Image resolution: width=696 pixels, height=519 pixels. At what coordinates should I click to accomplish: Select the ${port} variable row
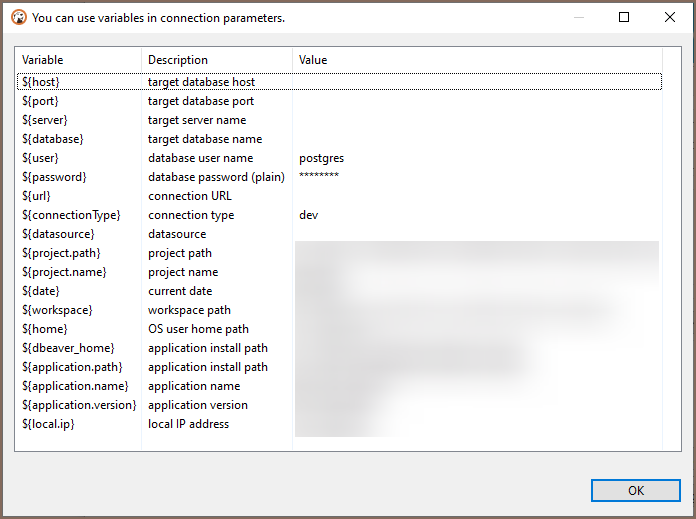point(41,101)
